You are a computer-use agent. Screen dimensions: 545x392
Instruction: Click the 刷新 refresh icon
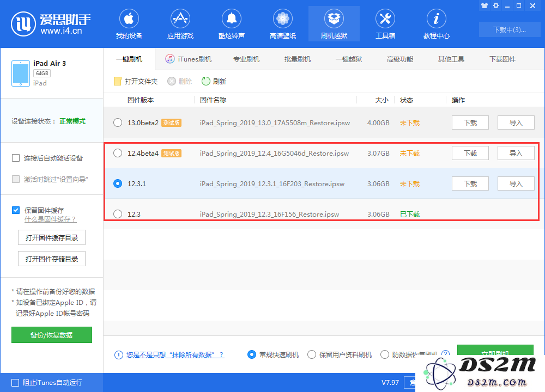206,81
